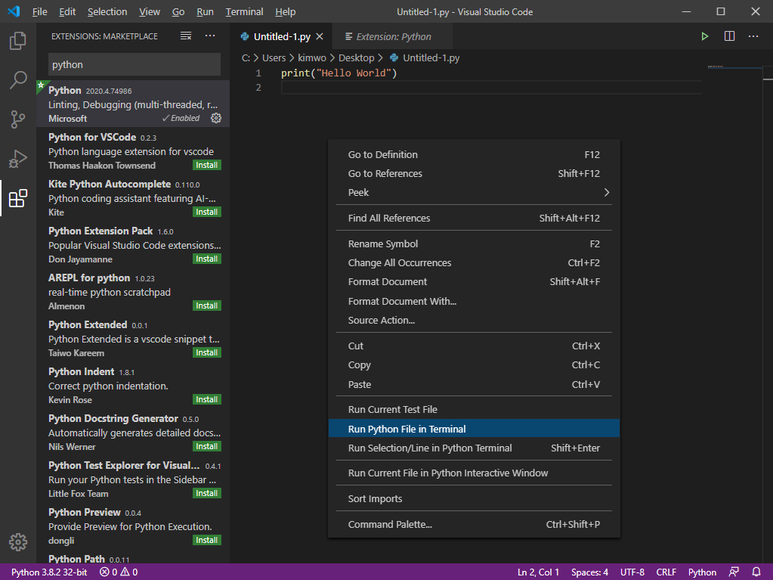Select Paste from context menu
The width and height of the screenshot is (773, 580).
[474, 384]
